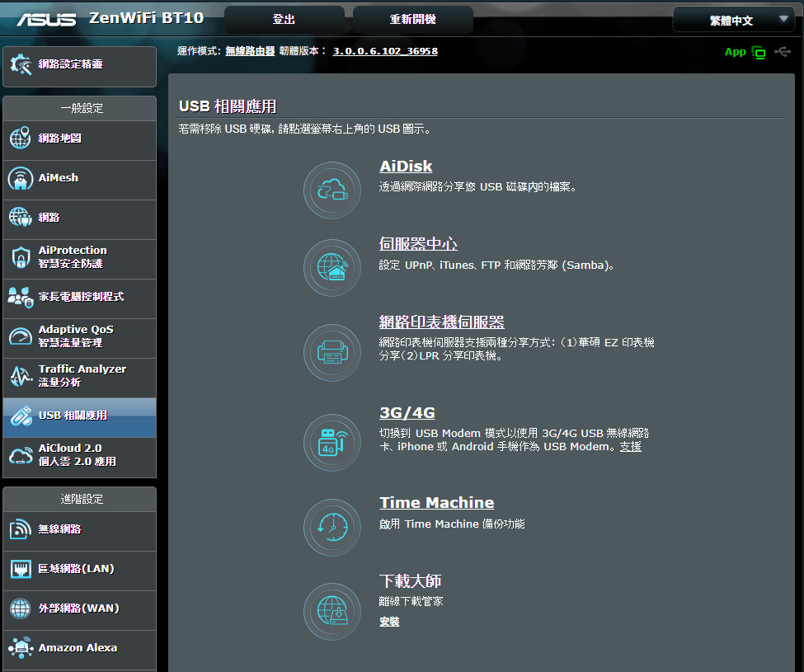The height and width of the screenshot is (672, 804).
Task: Open the Amazon Alexa label
Action: point(78,647)
